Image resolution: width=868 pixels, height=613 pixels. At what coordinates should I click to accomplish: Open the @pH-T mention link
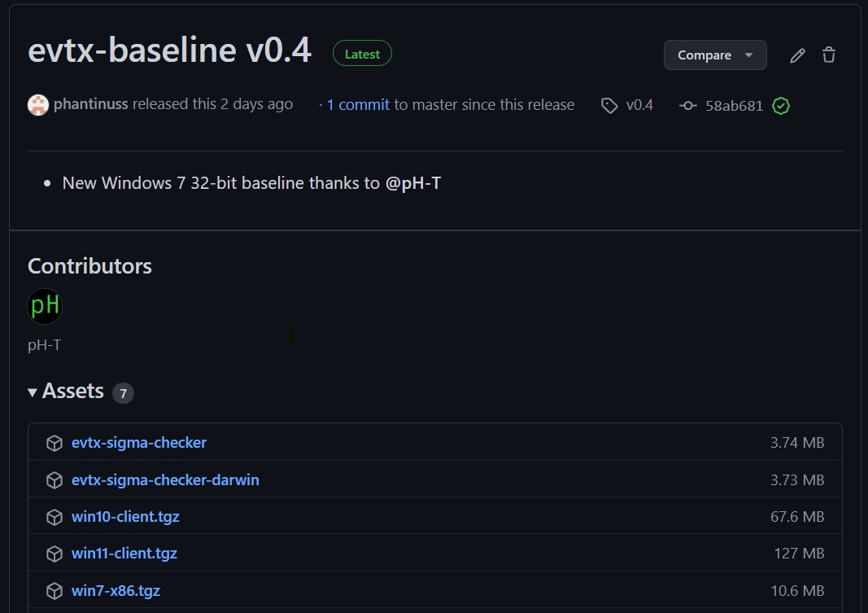pyautogui.click(x=413, y=183)
